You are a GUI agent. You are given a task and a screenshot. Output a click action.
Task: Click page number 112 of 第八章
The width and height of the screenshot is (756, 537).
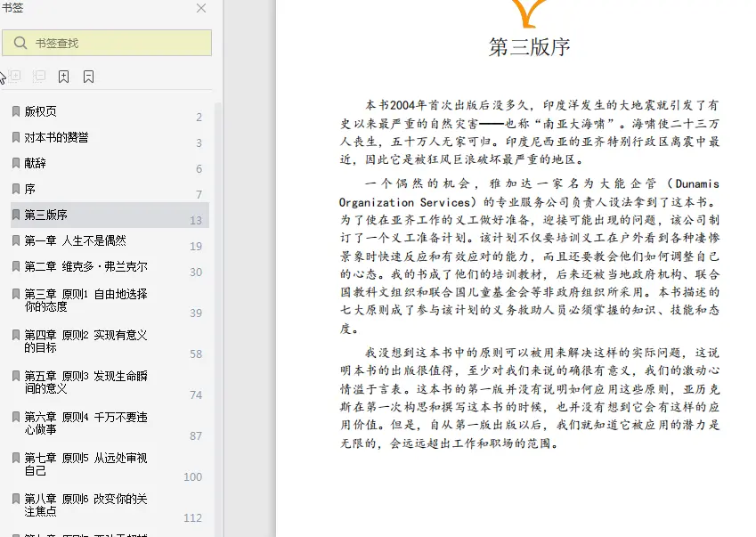point(193,517)
